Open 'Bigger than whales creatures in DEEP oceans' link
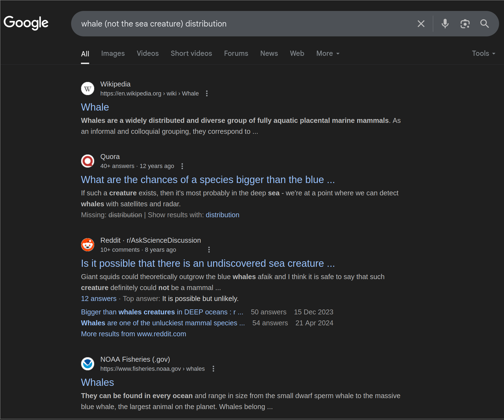The height and width of the screenshot is (420, 504). coord(162,312)
